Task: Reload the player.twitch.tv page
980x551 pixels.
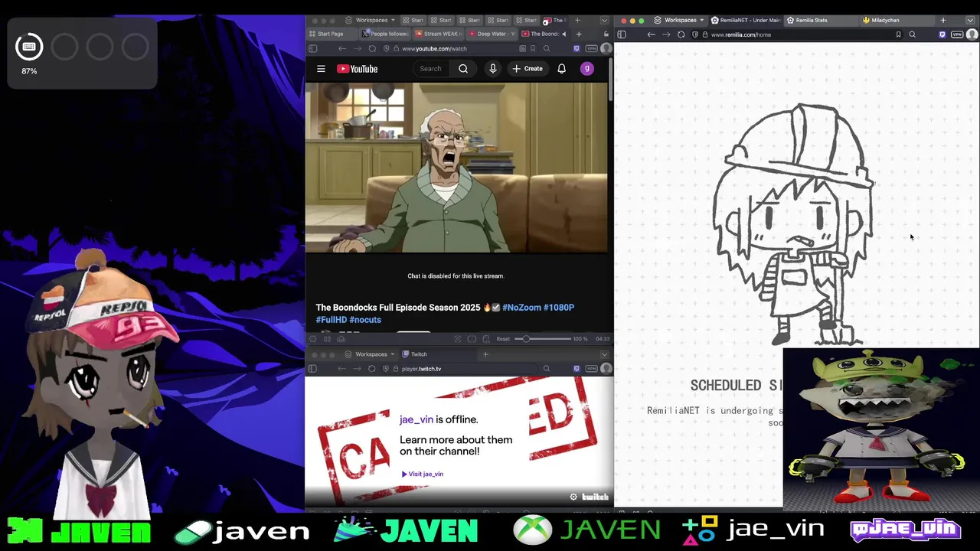Action: (372, 369)
